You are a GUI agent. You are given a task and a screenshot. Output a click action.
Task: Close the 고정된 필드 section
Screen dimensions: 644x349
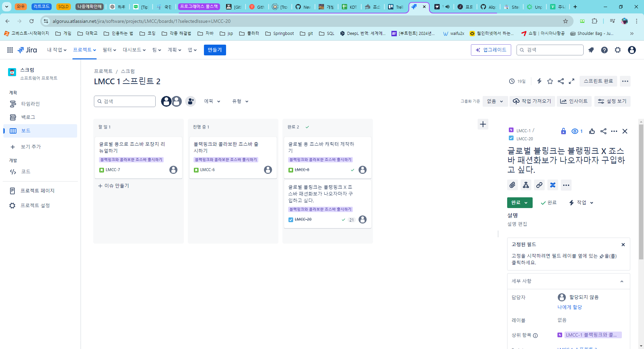click(623, 245)
